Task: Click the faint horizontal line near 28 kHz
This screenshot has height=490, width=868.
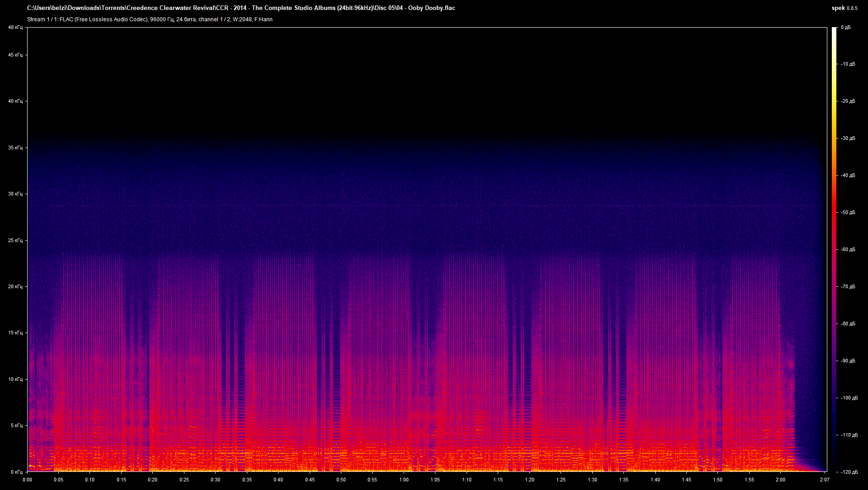Action: tap(425, 206)
